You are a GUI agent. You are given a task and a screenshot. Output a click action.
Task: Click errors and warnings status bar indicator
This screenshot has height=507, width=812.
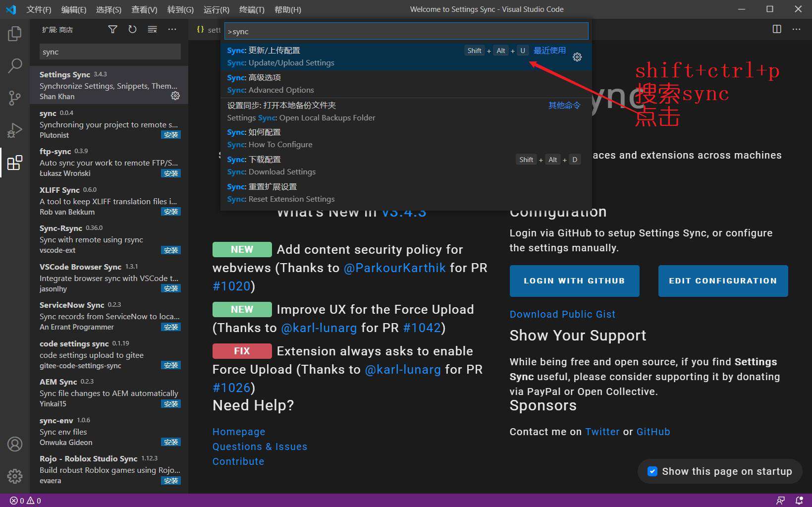pos(25,501)
